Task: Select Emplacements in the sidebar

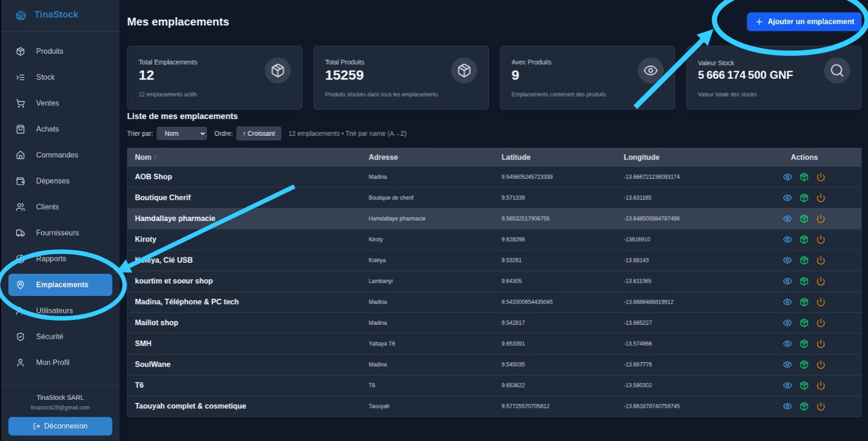Action: click(60, 285)
